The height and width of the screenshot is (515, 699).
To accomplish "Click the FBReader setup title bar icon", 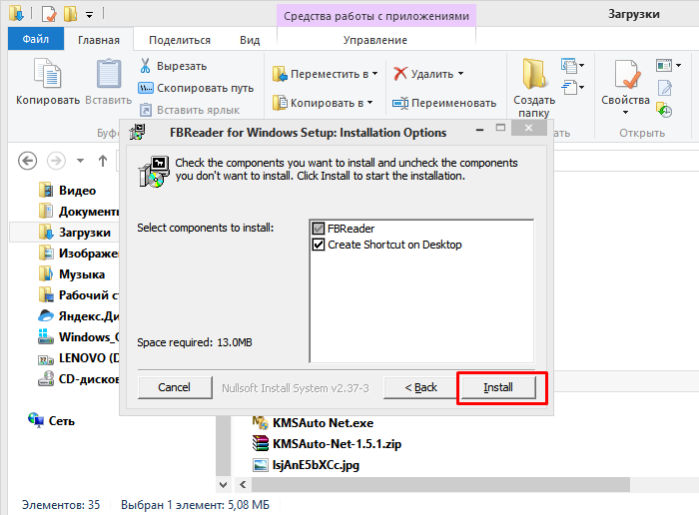I will [x=137, y=132].
